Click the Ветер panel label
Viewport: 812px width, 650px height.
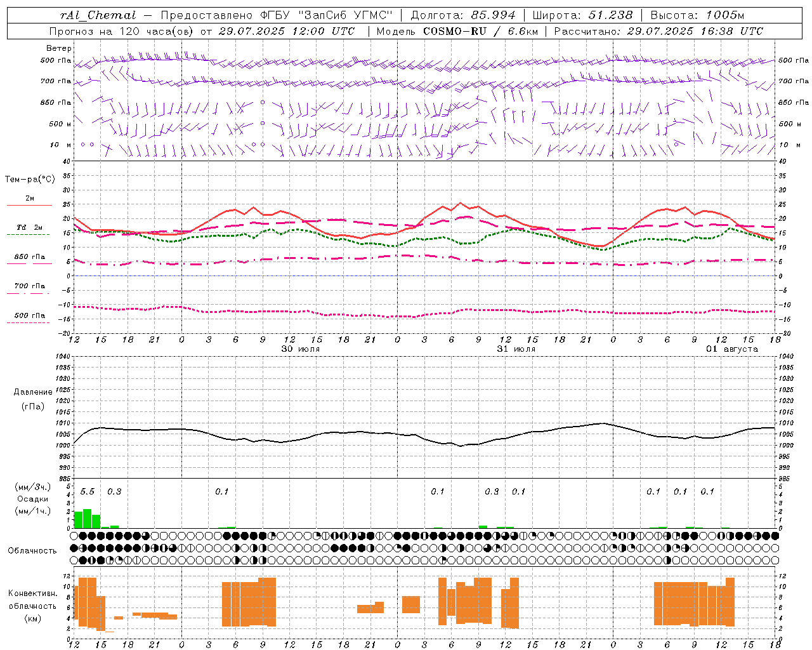pyautogui.click(x=59, y=48)
